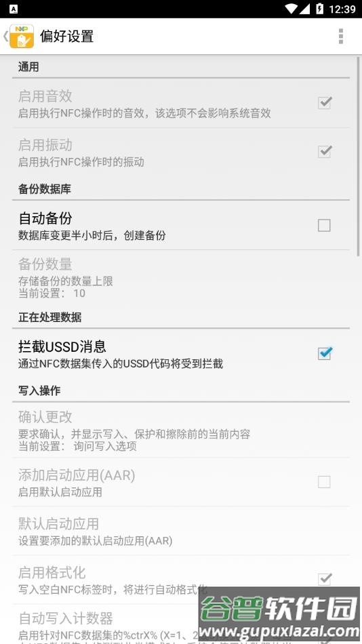Screen dimensions: 362x644
Task: Tap the status bar clock
Action: pyautogui.click(x=342, y=9)
